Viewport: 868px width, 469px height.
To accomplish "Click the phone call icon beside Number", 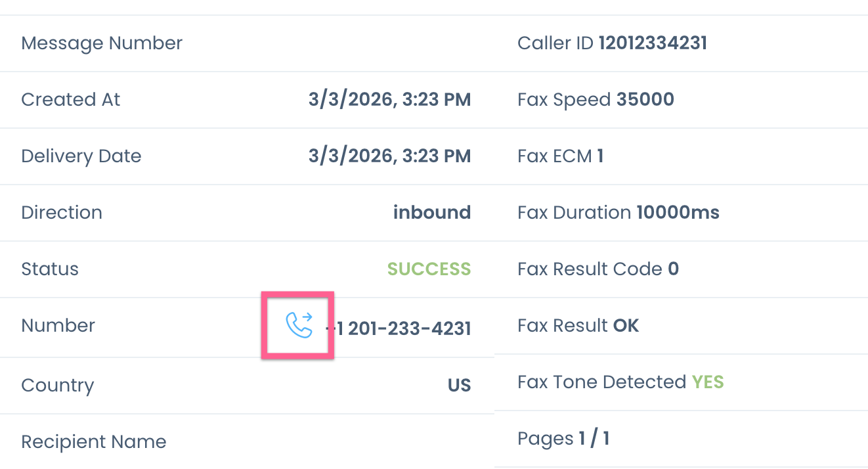I will 299,325.
